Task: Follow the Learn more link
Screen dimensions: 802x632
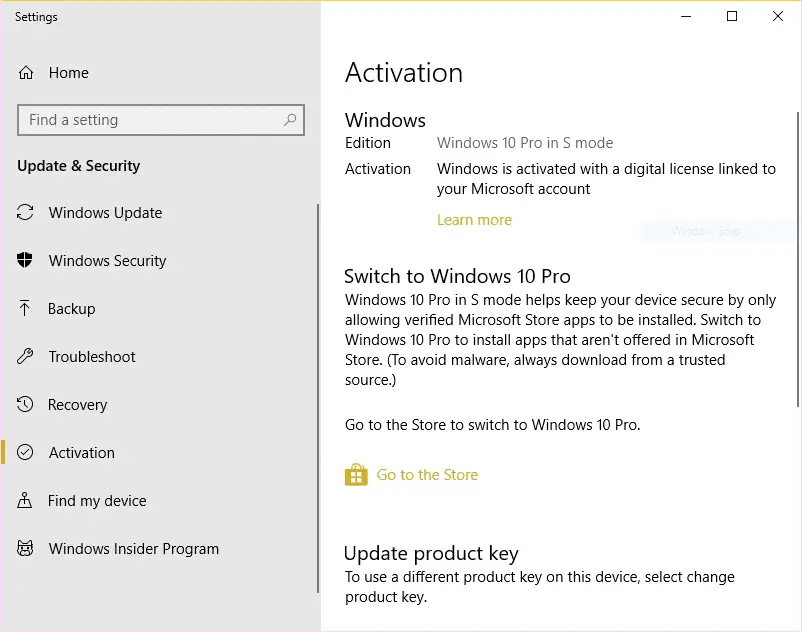Action: click(x=474, y=220)
